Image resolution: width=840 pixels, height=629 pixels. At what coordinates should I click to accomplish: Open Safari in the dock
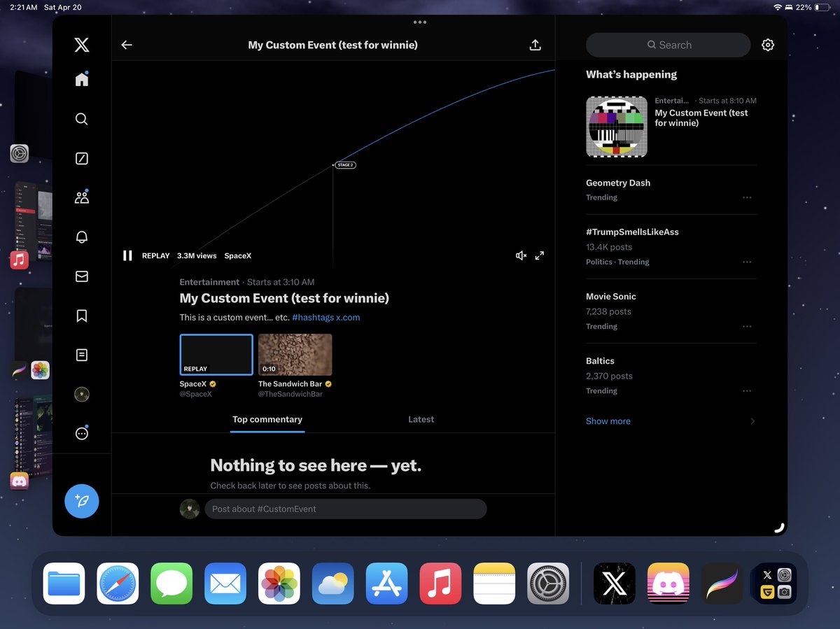point(118,584)
